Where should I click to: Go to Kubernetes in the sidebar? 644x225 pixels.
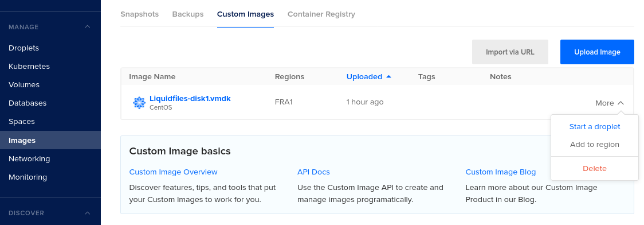(29, 66)
